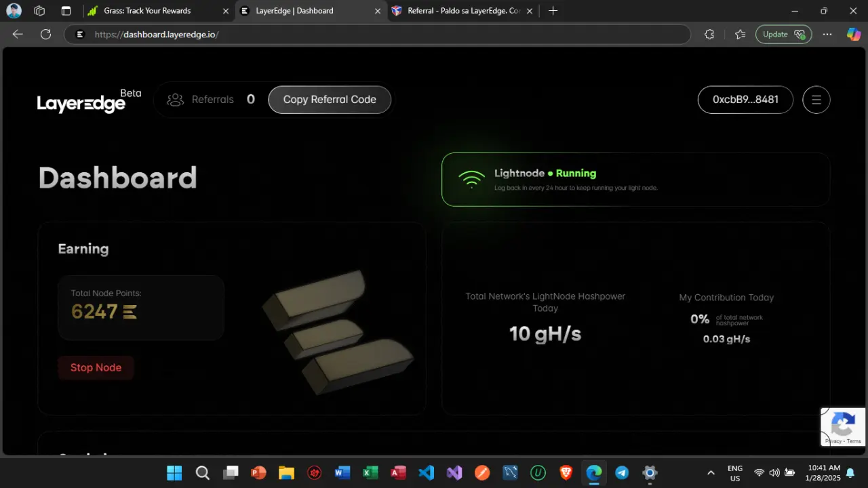Open Postman from the taskbar
This screenshot has width=868, height=488.
point(482,472)
